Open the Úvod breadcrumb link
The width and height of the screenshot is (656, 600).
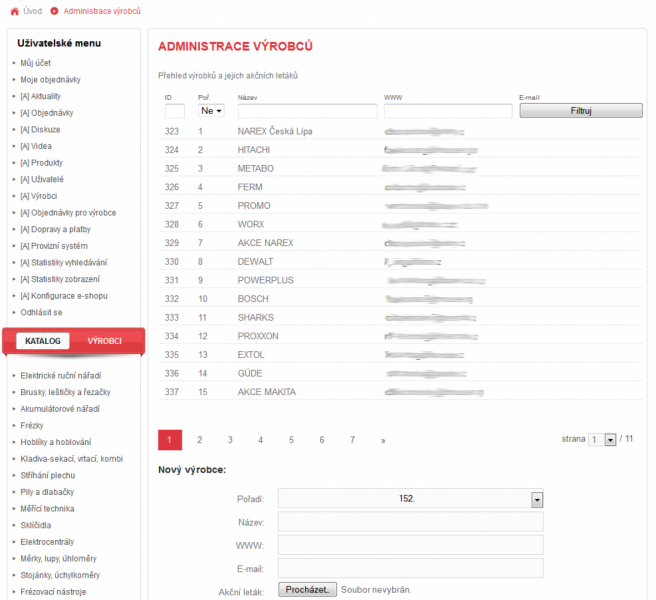(33, 11)
